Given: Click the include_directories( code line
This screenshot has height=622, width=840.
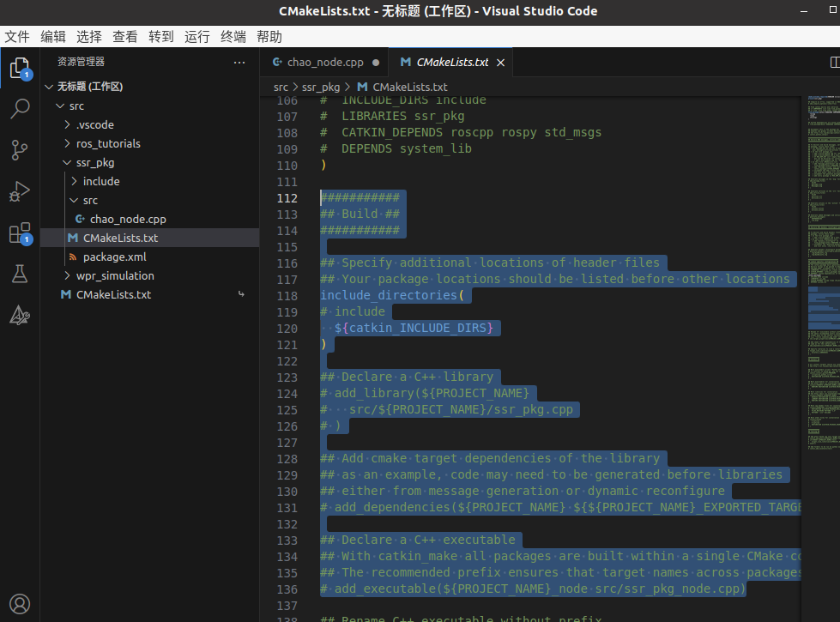Looking at the screenshot, I should (x=391, y=295).
